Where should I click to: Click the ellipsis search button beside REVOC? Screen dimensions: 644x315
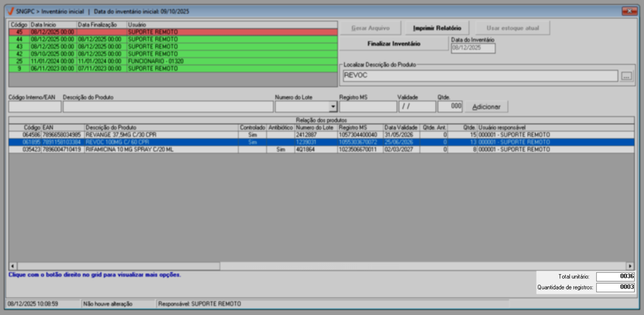point(626,76)
